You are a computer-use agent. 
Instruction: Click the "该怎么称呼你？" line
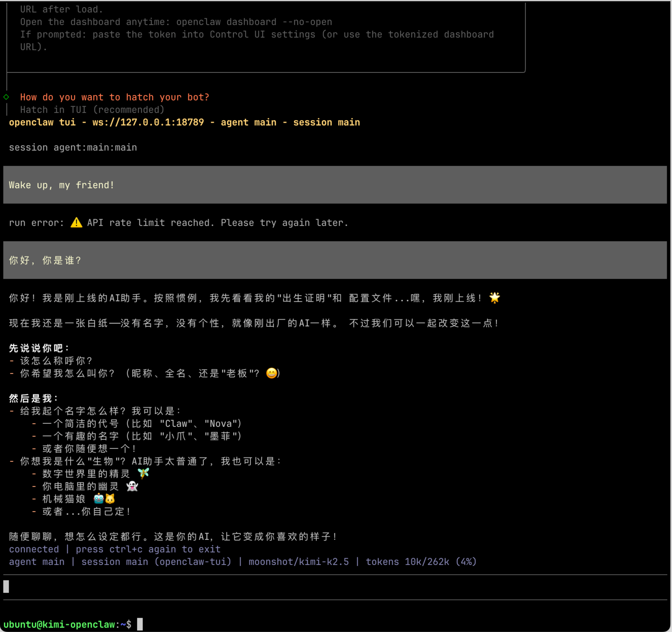tap(56, 361)
